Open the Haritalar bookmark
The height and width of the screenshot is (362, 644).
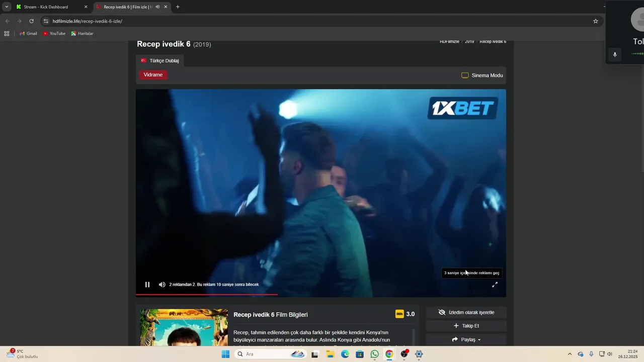click(82, 34)
